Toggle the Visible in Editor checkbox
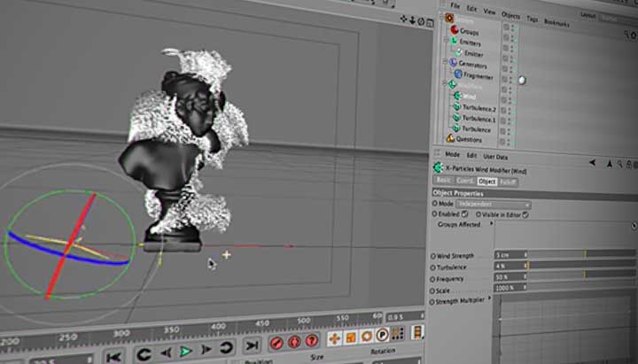 [x=525, y=214]
